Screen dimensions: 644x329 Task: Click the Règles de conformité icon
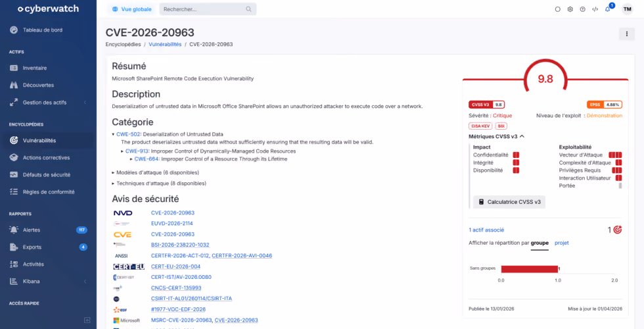pos(14,191)
